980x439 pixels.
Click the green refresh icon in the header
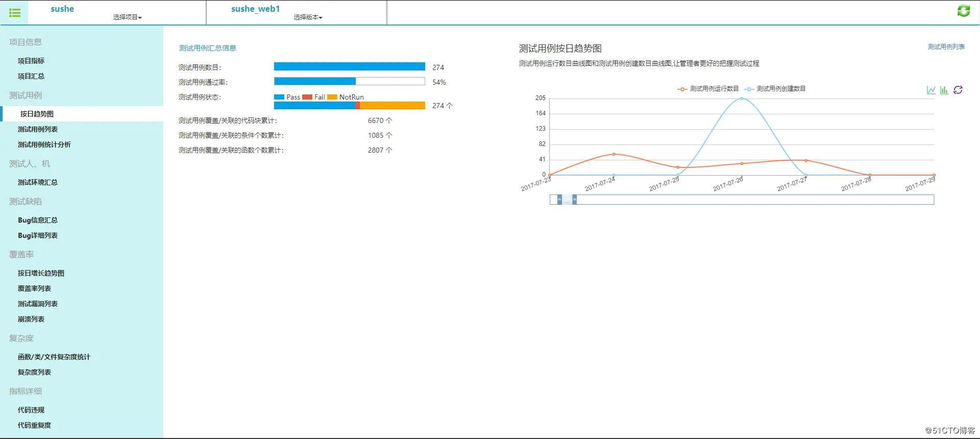pos(964,11)
